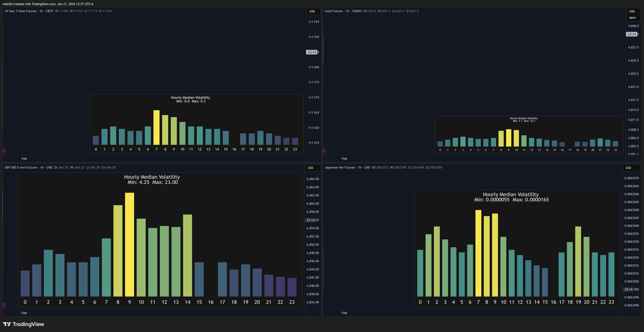Click the hour 14 bar in S&P 500 volatility

coord(187,255)
